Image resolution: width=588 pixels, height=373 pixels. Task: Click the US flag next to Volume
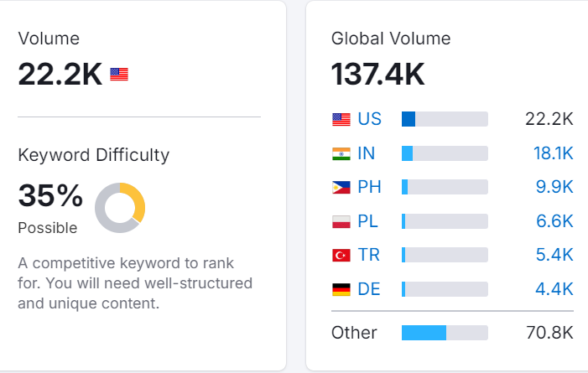tap(119, 75)
